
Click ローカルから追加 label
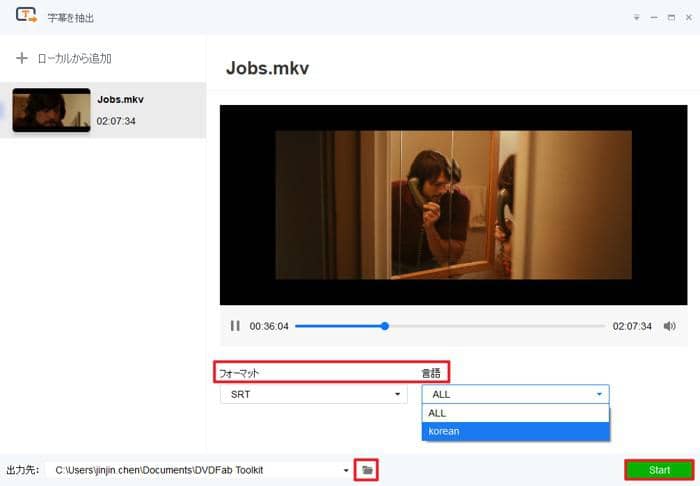click(x=74, y=58)
